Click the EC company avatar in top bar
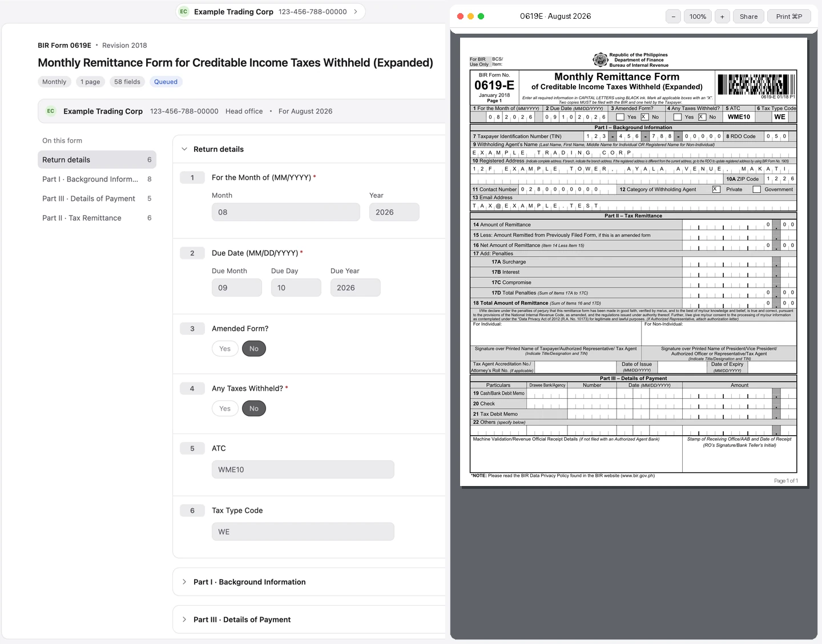 tap(184, 11)
